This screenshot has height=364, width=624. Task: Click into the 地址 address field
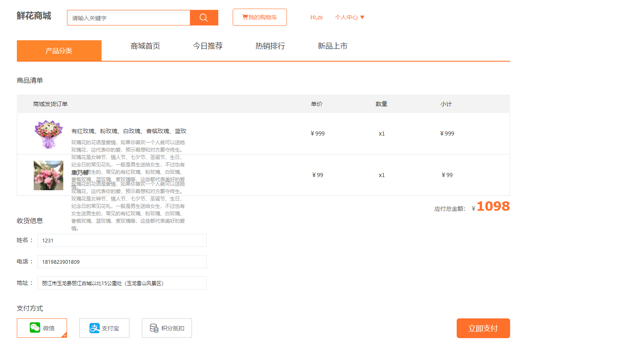122,283
